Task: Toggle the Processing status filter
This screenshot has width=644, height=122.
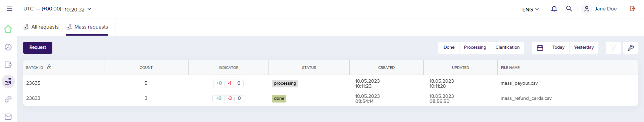Action: 475,47
